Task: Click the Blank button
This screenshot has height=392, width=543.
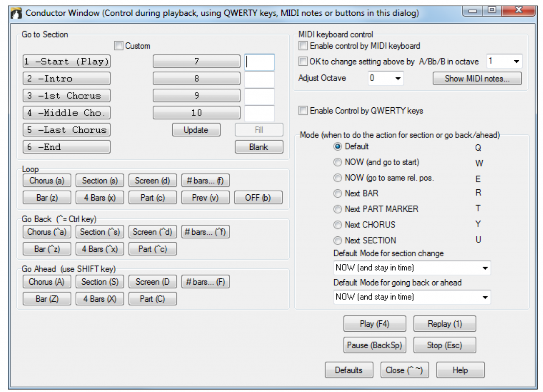Action: 259,147
